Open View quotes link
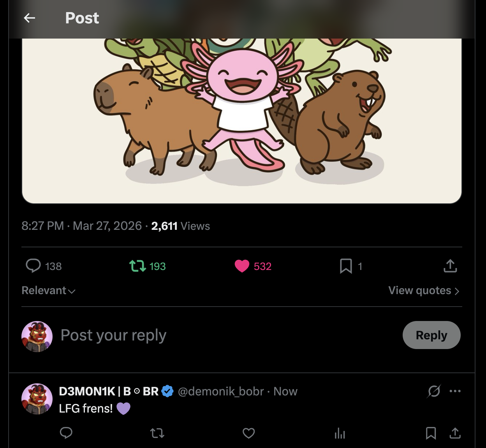The height and width of the screenshot is (448, 486). tap(424, 291)
